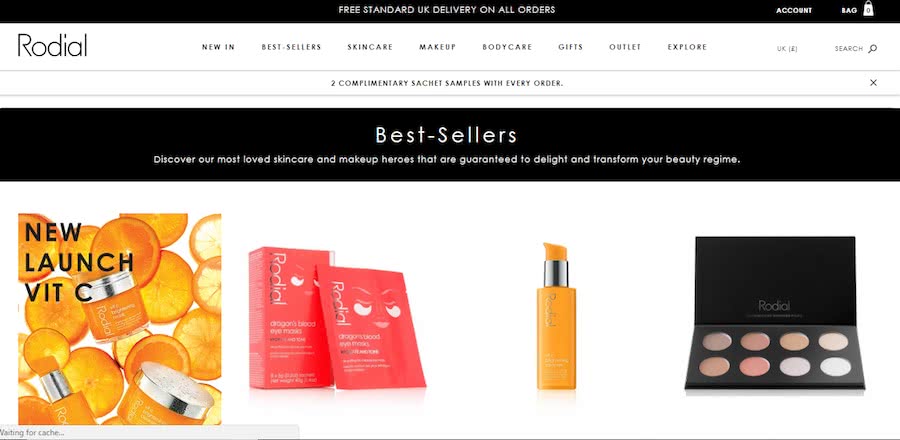Click the Search field label
This screenshot has height=440, width=900.
click(x=849, y=49)
